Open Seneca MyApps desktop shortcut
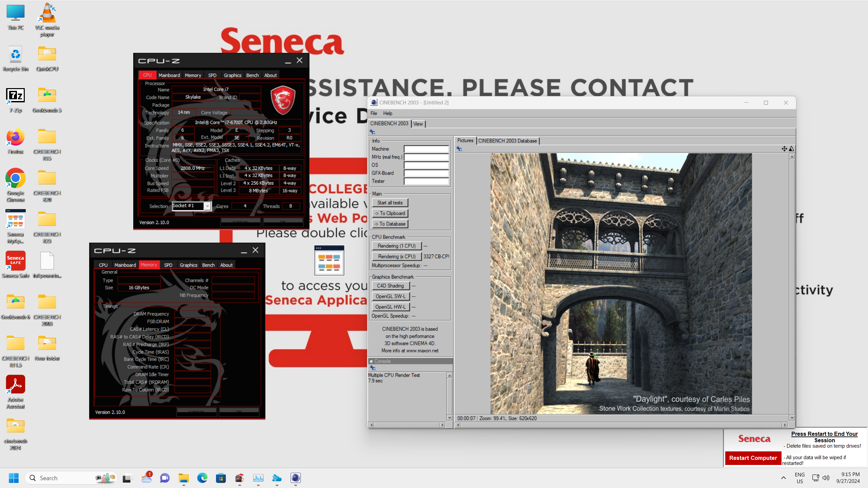The height and width of the screenshot is (488, 868). click(x=16, y=226)
